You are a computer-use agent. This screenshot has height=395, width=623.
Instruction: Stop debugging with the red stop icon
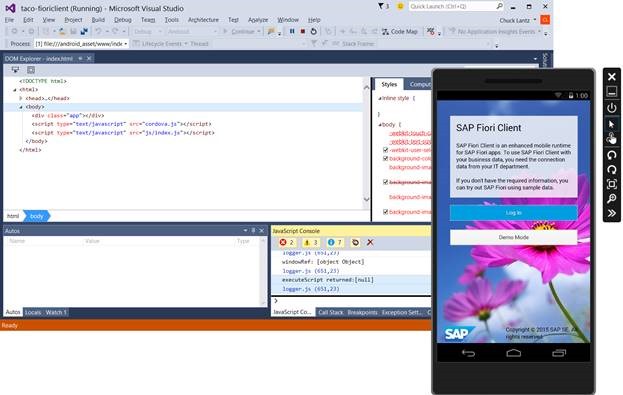(x=303, y=31)
